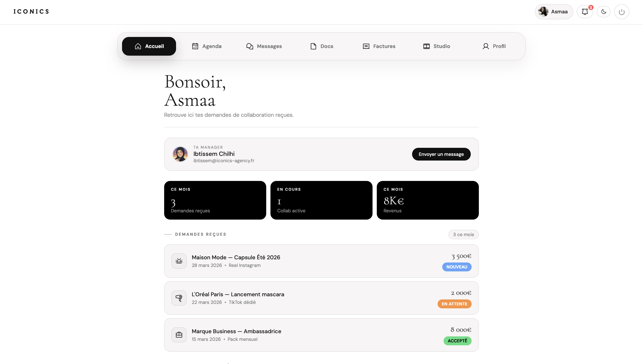
Task: Click the hair dryer icon on L'Oréal request
Action: pyautogui.click(x=179, y=298)
